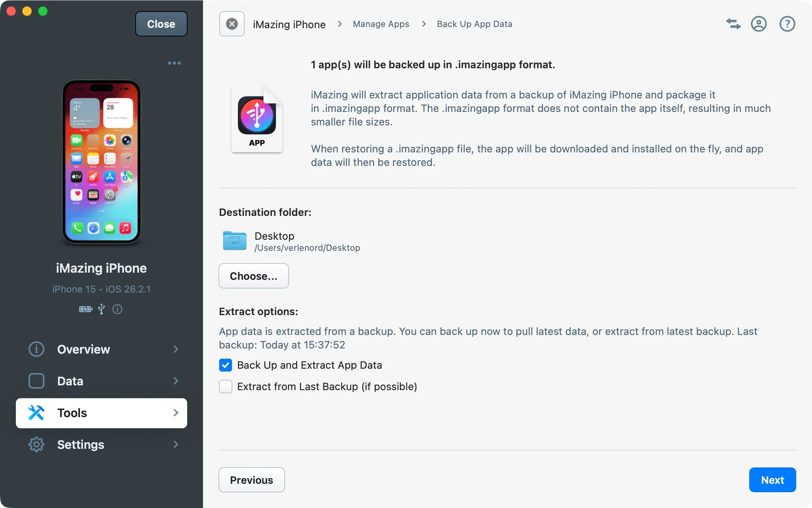This screenshot has height=508, width=812.
Task: Click the blue Desktop folder icon
Action: click(234, 241)
